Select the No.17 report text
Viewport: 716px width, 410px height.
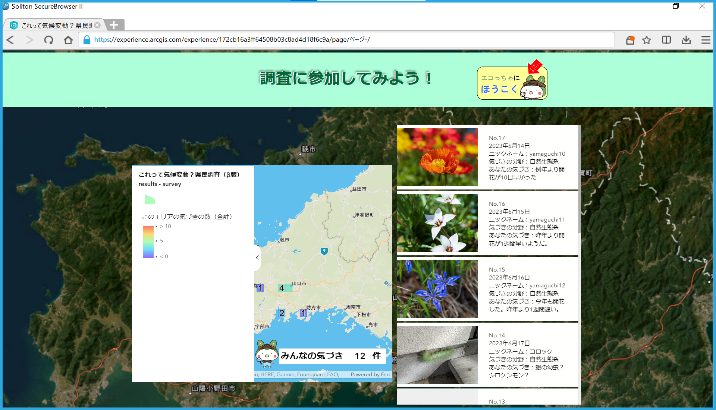point(527,158)
